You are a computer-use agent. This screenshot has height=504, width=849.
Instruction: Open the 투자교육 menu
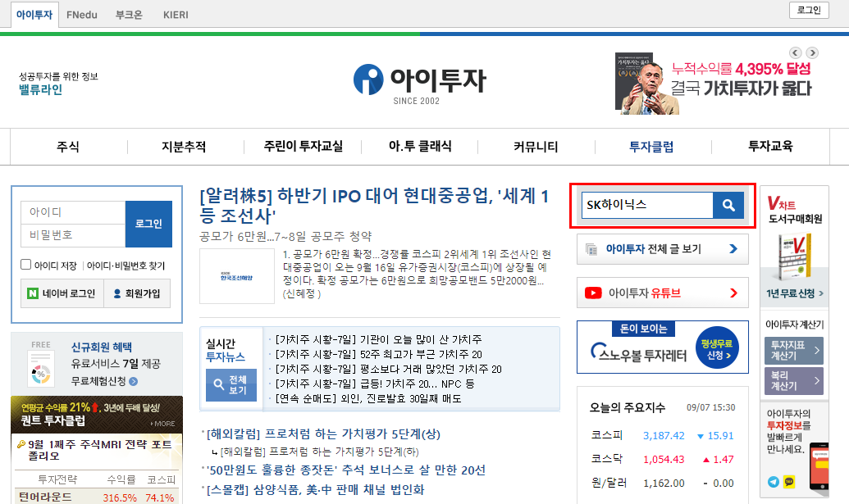tap(770, 147)
